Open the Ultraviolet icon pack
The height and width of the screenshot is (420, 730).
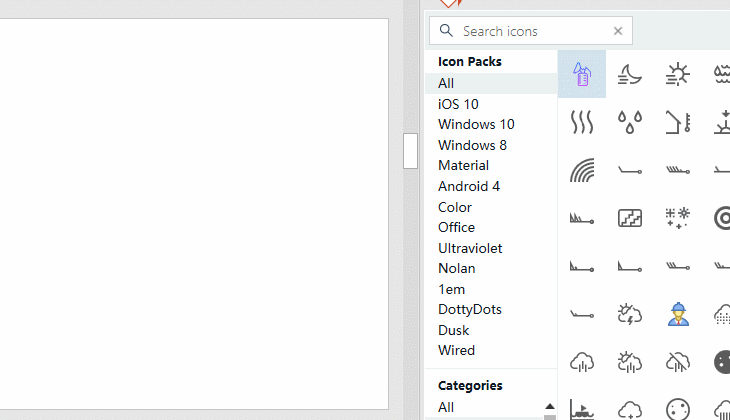coord(470,248)
